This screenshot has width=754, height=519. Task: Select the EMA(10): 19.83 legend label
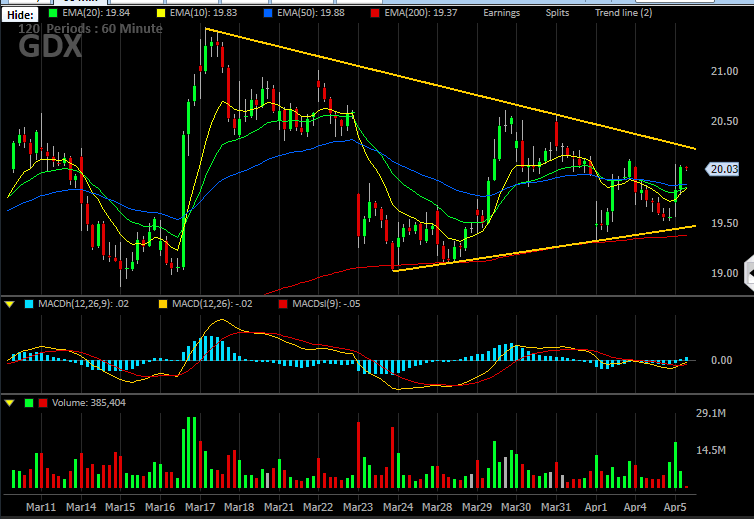tap(203, 13)
